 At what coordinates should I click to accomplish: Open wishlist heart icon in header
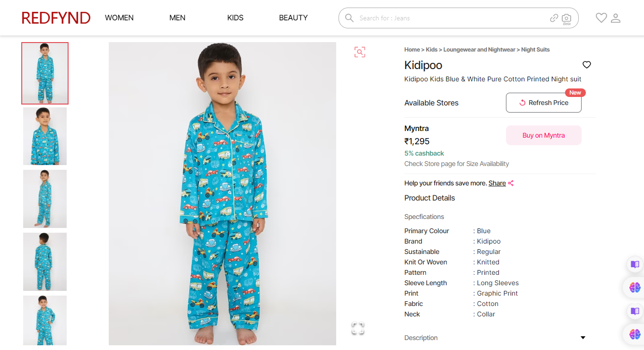[x=601, y=18]
